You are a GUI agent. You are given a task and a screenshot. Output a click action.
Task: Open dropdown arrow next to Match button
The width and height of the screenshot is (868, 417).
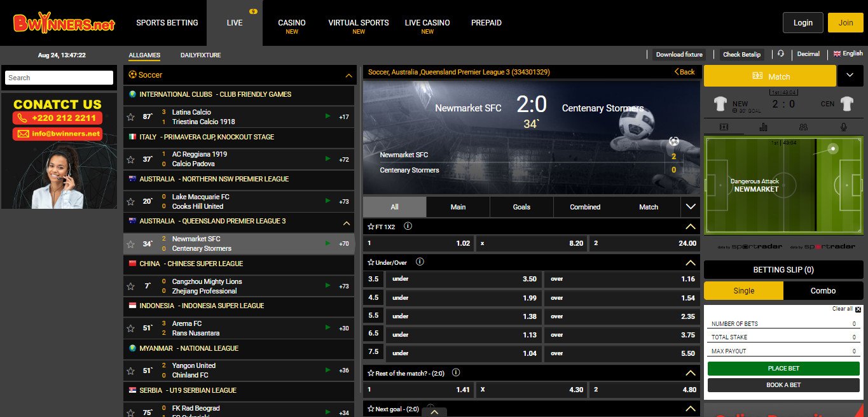[x=851, y=76]
